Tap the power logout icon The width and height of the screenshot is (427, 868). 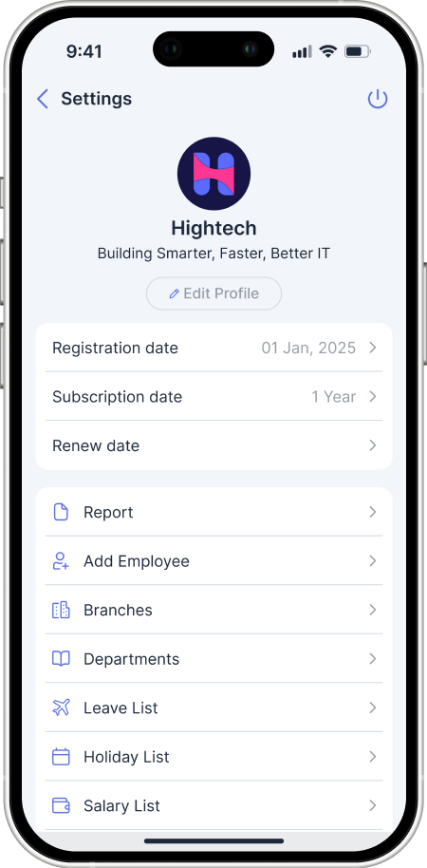(378, 99)
